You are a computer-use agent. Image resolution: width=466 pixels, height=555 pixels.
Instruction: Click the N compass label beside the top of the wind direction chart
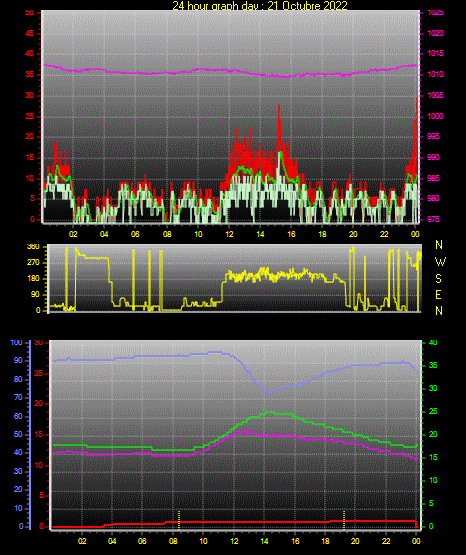pyautogui.click(x=439, y=245)
